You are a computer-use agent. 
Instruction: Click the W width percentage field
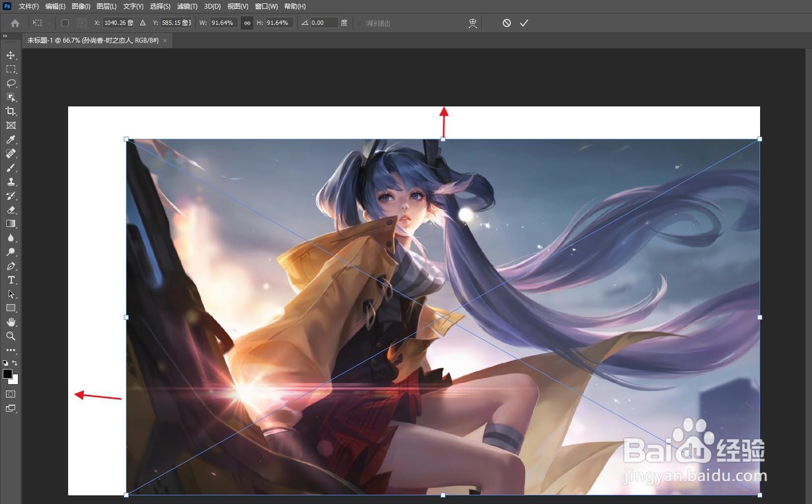pos(224,23)
